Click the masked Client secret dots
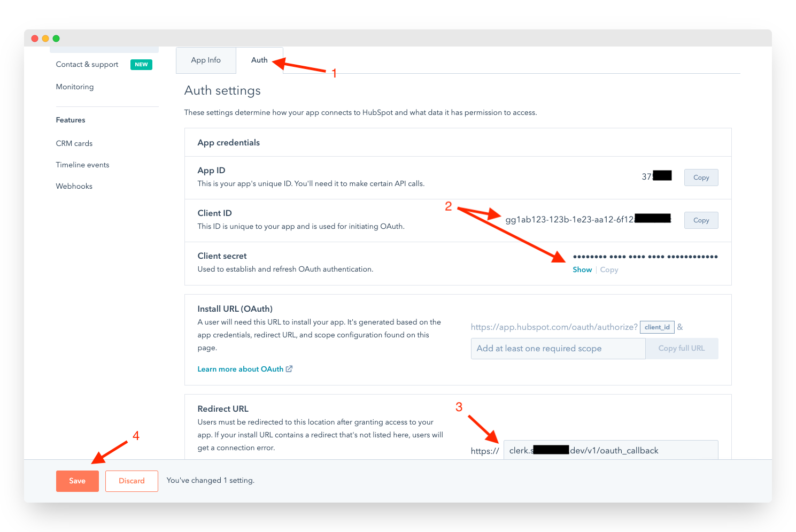Viewport: 796px width, 532px height. coord(645,257)
